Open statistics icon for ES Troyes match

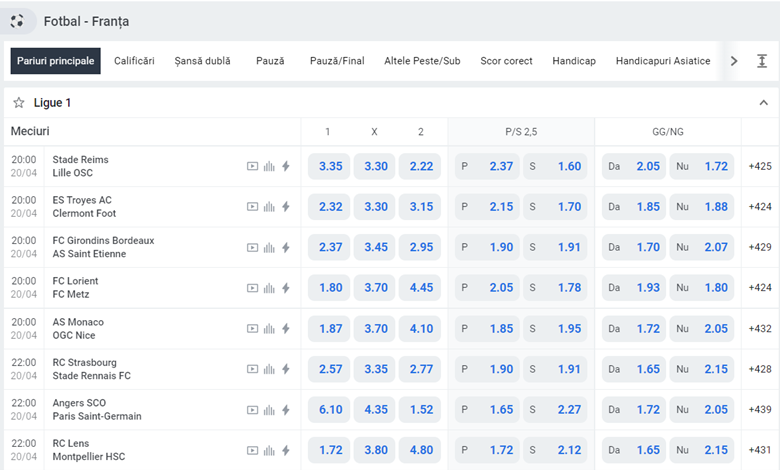(269, 207)
